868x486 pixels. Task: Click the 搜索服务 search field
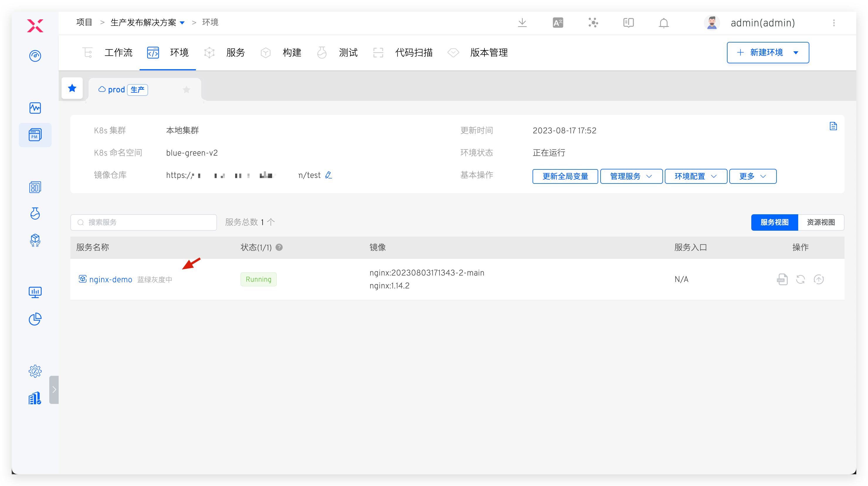pyautogui.click(x=148, y=222)
